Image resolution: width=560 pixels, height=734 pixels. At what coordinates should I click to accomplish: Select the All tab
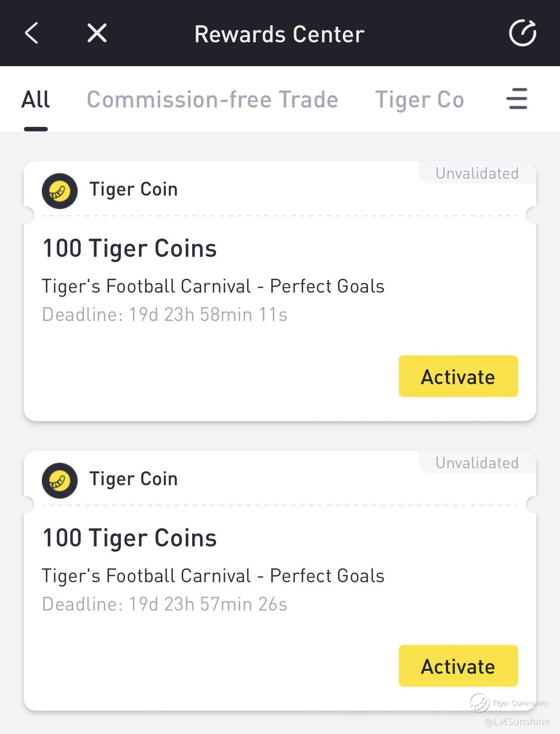(35, 100)
